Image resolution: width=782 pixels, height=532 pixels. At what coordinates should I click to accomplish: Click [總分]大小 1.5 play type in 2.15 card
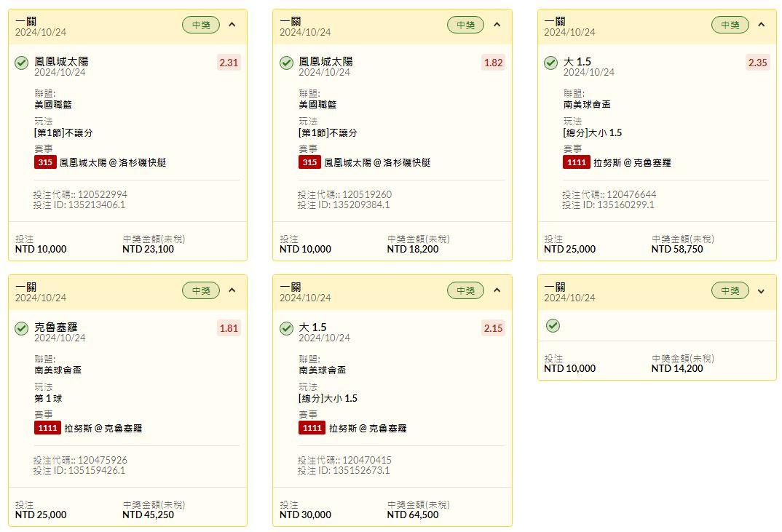click(328, 398)
